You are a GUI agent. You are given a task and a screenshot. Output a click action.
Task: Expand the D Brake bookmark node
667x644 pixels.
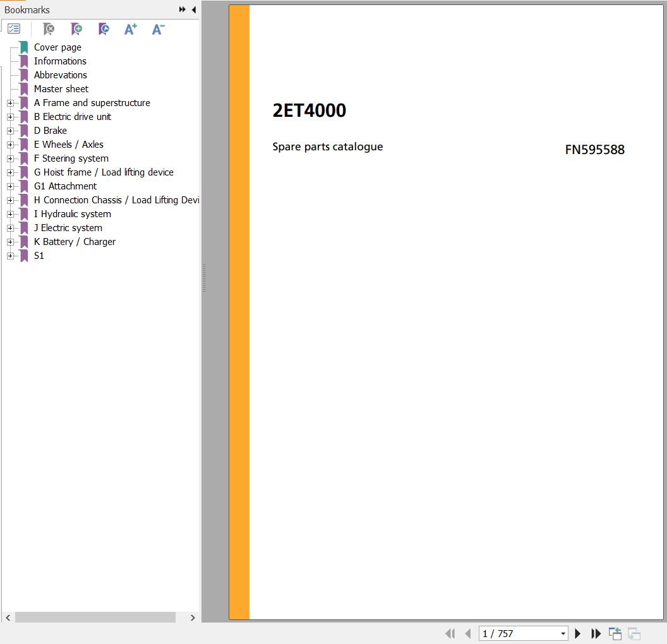click(10, 131)
